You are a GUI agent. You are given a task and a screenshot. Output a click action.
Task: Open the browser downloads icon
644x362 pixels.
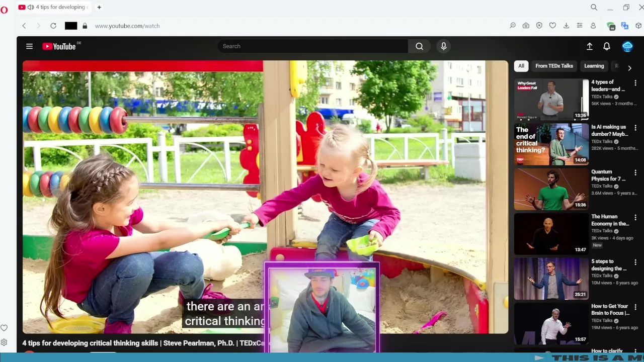[x=566, y=26]
